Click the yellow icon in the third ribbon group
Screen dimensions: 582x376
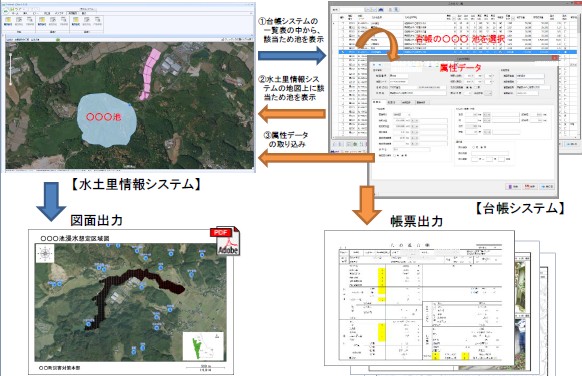[75, 21]
